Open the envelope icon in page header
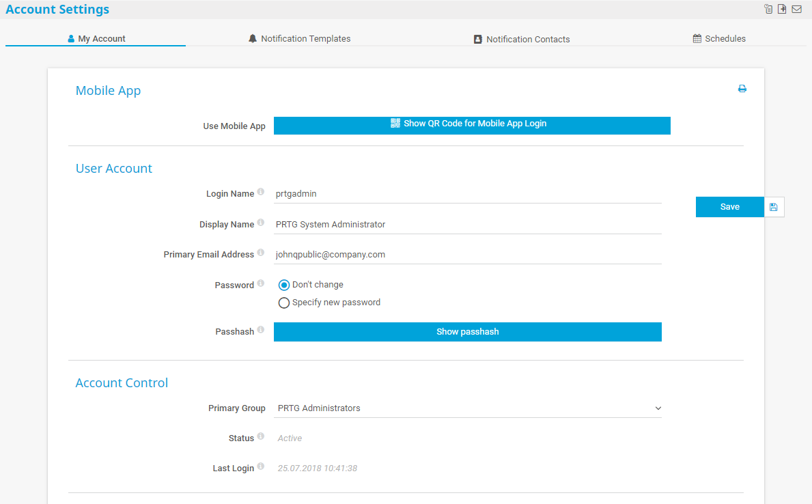 pos(796,9)
